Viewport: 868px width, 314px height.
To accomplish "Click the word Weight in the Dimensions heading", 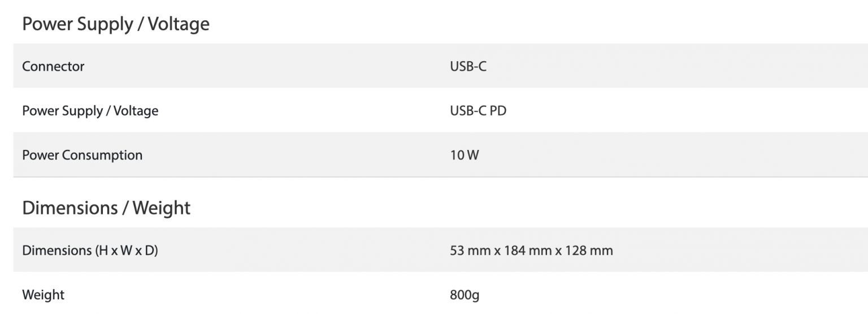I will pos(162,208).
